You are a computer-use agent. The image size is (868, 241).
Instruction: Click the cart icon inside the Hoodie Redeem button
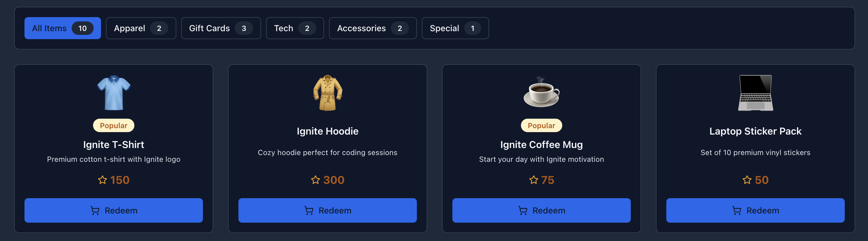[309, 210]
